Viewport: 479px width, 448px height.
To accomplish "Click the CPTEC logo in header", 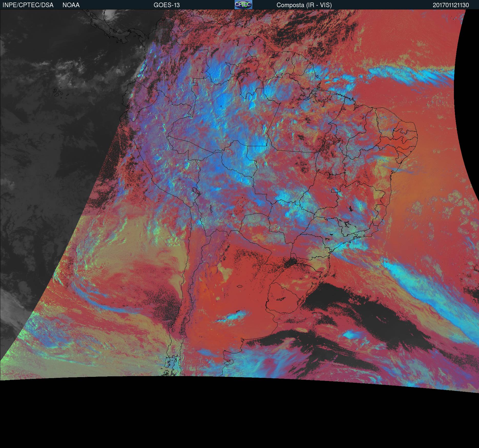I will coord(243,5).
